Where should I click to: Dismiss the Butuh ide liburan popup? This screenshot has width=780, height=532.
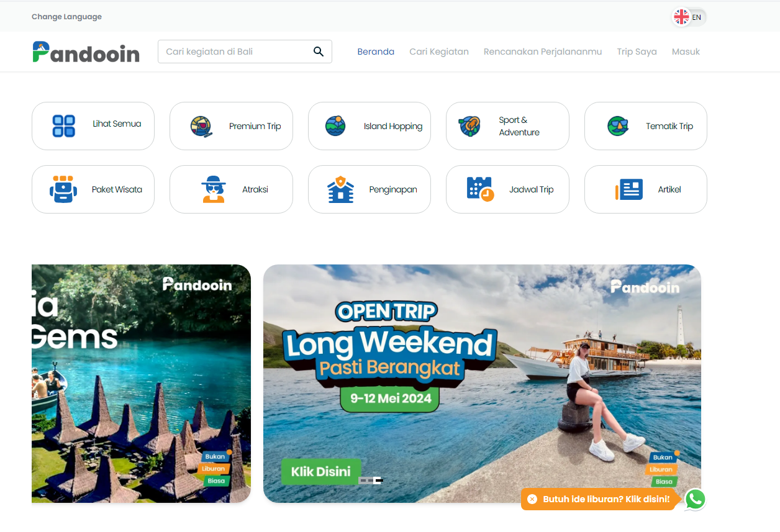[x=532, y=499]
